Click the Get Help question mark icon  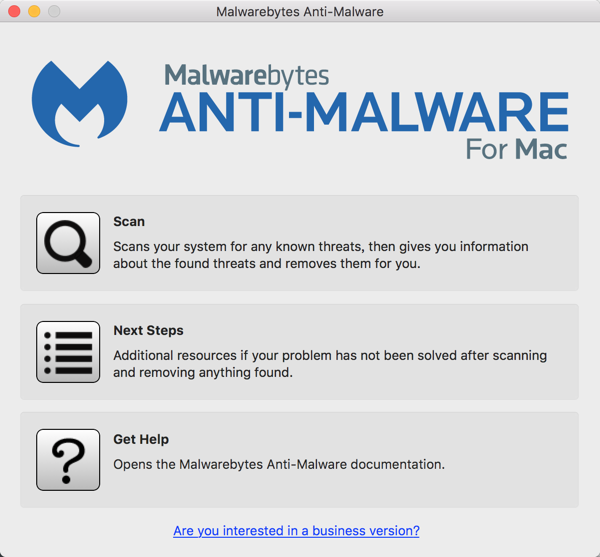coord(68,460)
